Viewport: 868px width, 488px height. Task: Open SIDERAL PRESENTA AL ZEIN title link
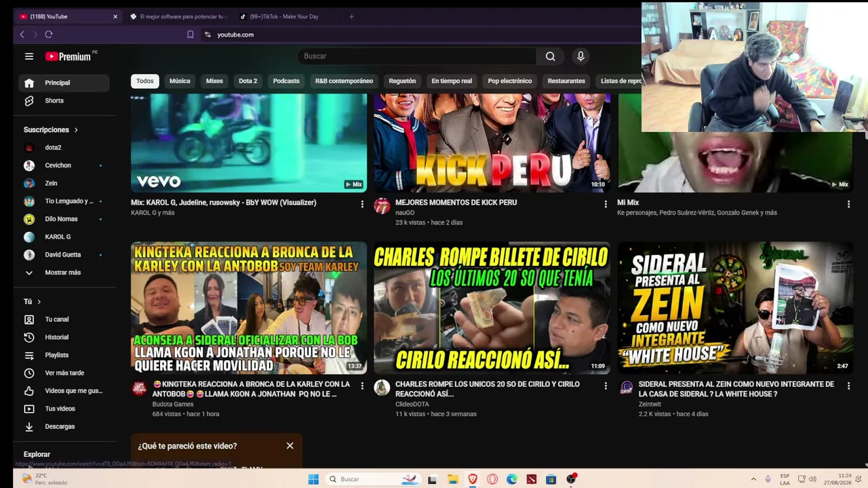pos(736,388)
